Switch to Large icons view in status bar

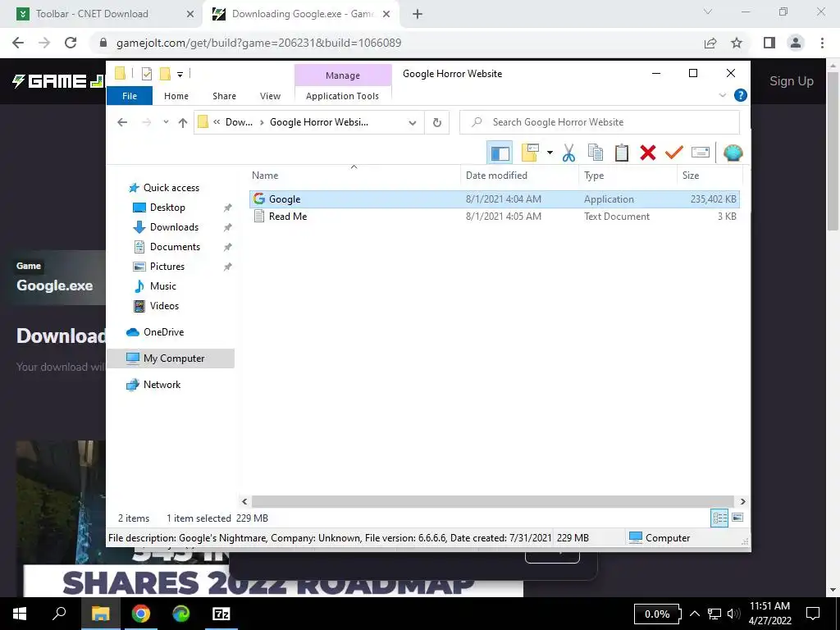737,518
